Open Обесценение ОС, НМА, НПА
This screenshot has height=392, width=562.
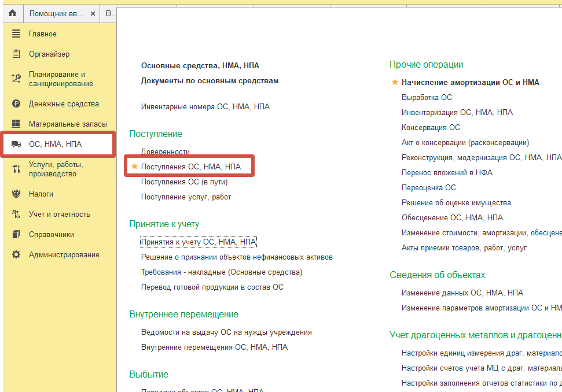[452, 217]
